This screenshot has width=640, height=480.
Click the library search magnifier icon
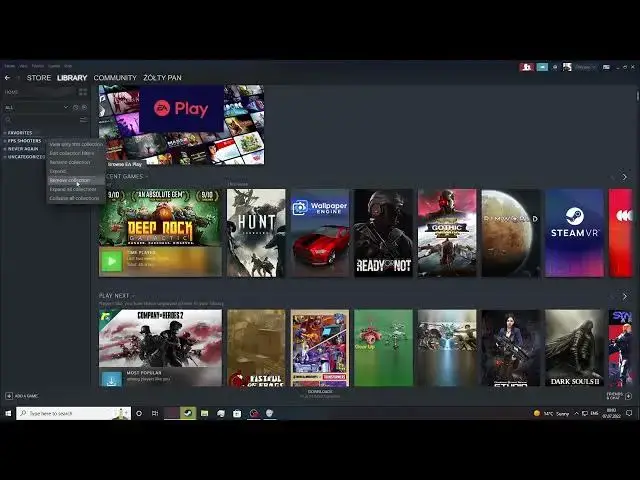point(8,120)
